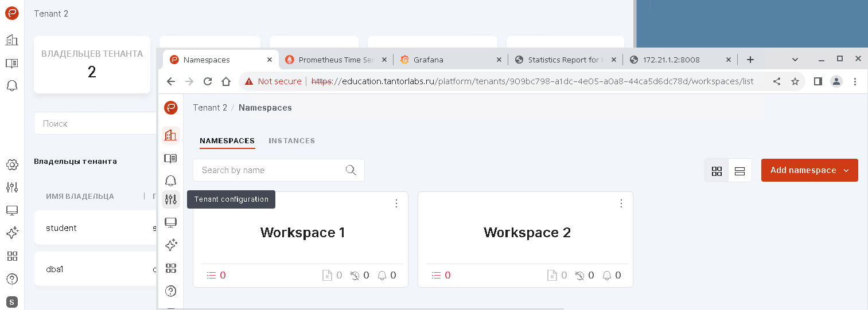The width and height of the screenshot is (868, 310).
Task: Click the browser home icon
Action: [x=226, y=81]
